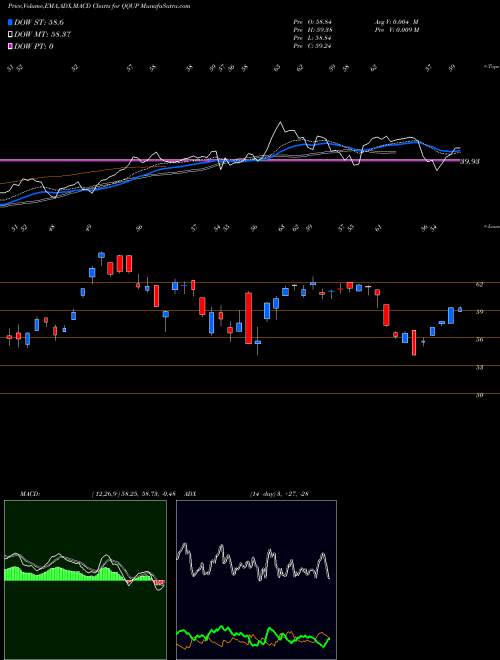
Task: Click the Pre H high price value
Action: tap(312, 30)
